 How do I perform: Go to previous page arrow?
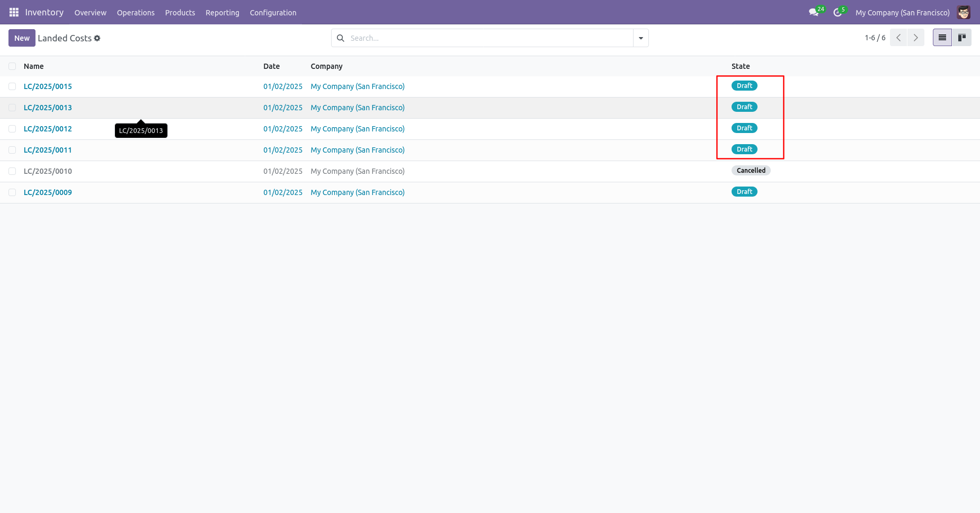[898, 38]
